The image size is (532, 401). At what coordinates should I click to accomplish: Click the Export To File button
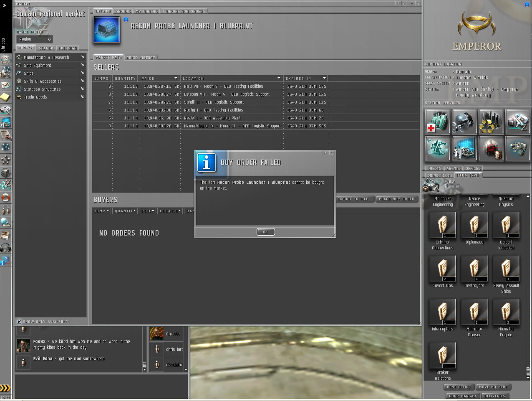[353, 199]
